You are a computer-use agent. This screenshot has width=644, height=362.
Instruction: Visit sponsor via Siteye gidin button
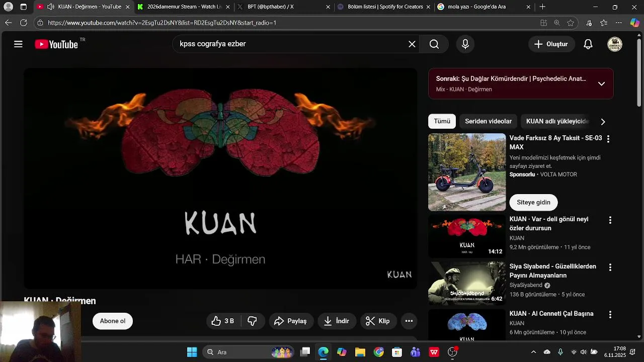click(x=533, y=202)
